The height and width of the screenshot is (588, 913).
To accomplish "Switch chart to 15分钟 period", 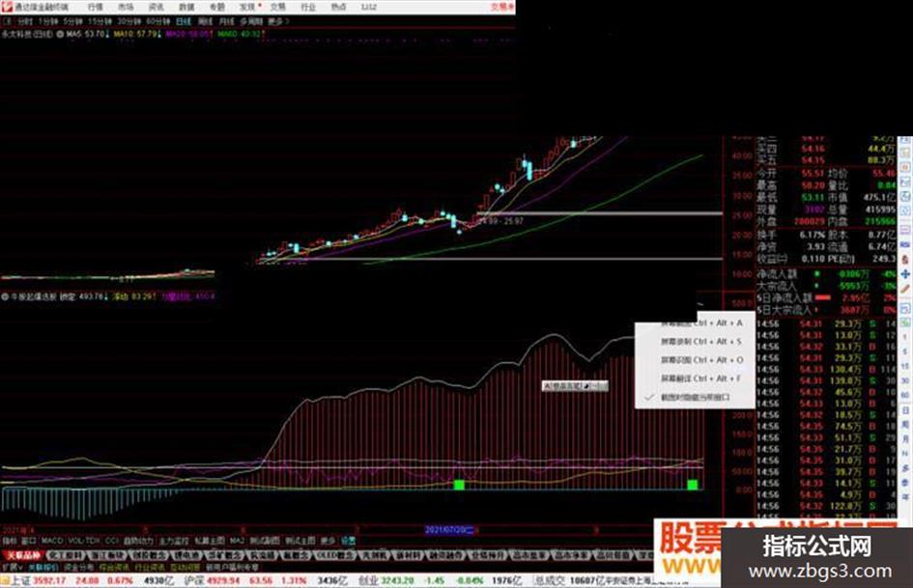I will 99,21.
